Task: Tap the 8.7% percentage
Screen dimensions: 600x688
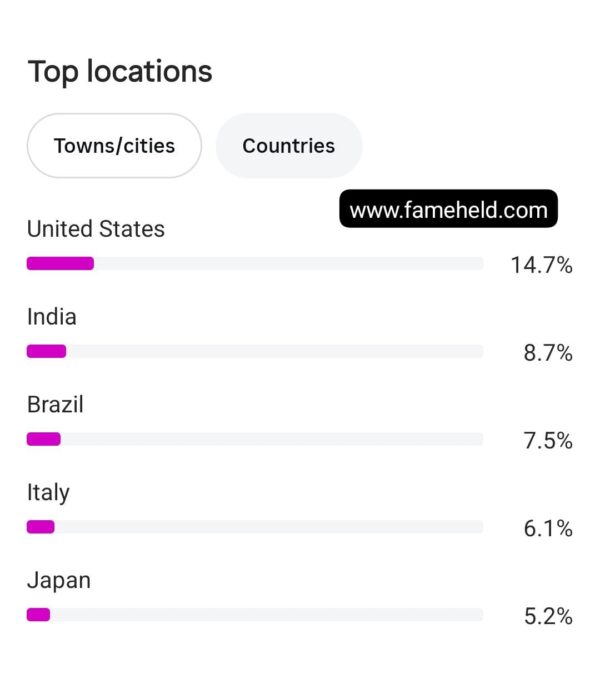Action: coord(548,353)
